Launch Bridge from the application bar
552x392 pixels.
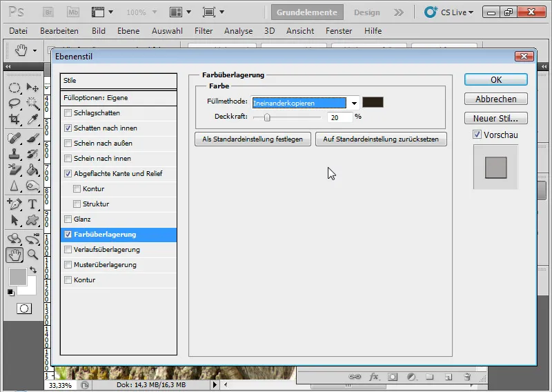tap(49, 12)
